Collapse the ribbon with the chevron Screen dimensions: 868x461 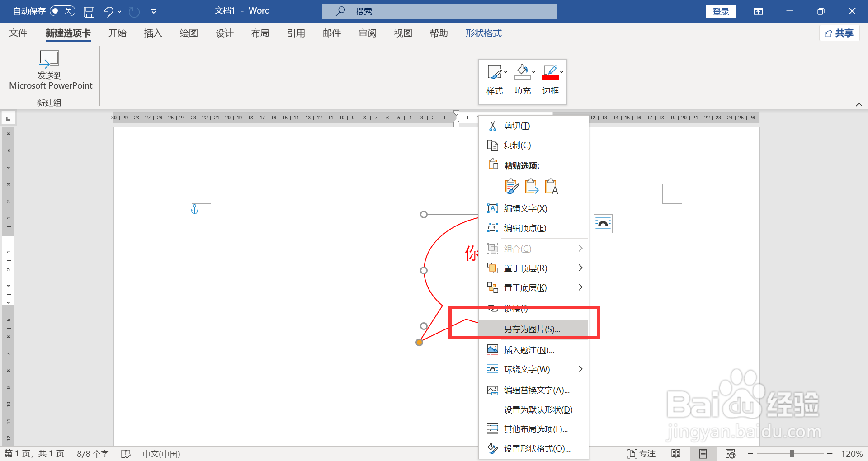point(859,104)
